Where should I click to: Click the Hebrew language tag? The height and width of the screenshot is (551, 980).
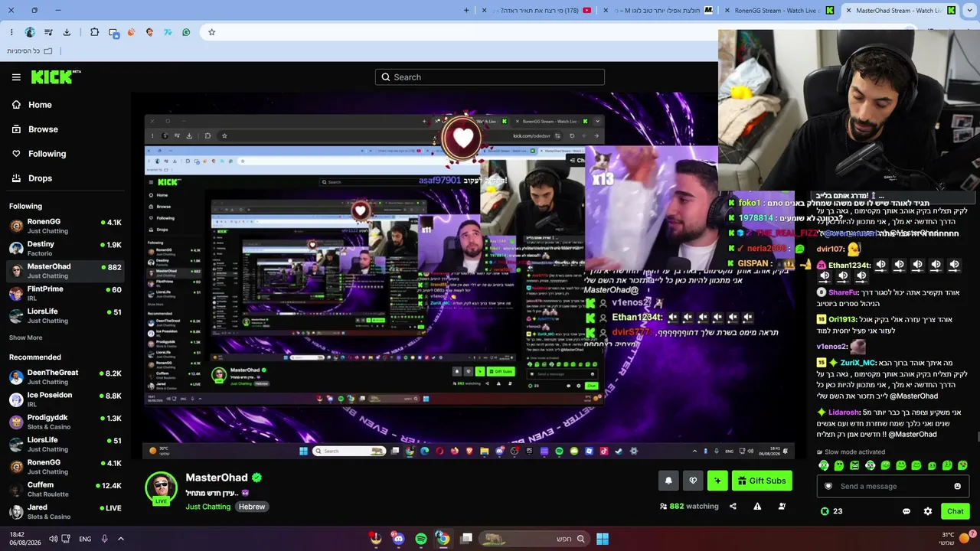251,507
